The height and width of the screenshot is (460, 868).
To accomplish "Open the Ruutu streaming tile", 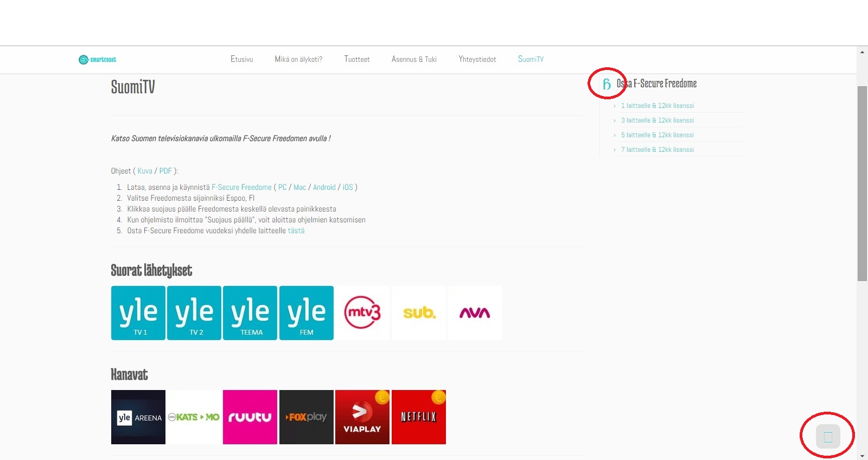I will pos(250,417).
